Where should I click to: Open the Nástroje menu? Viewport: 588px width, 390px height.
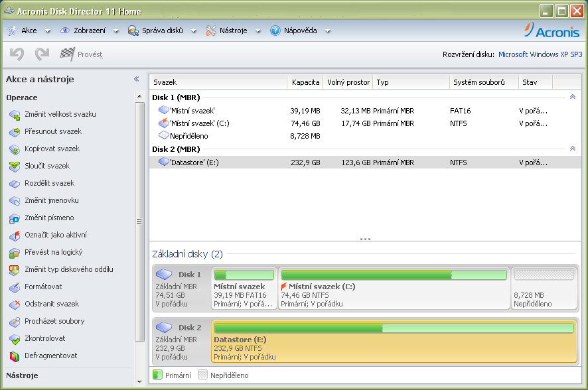click(233, 31)
